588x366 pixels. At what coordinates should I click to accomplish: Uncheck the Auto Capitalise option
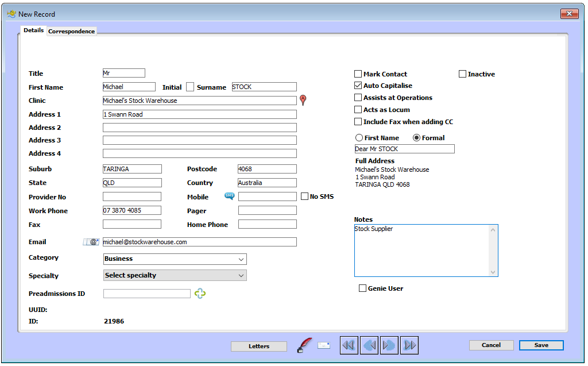[357, 86]
